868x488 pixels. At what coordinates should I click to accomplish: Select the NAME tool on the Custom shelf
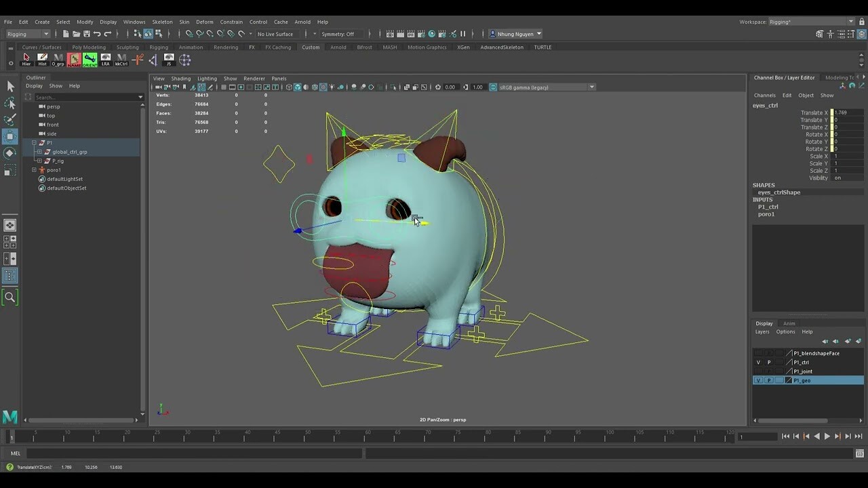[x=74, y=60]
